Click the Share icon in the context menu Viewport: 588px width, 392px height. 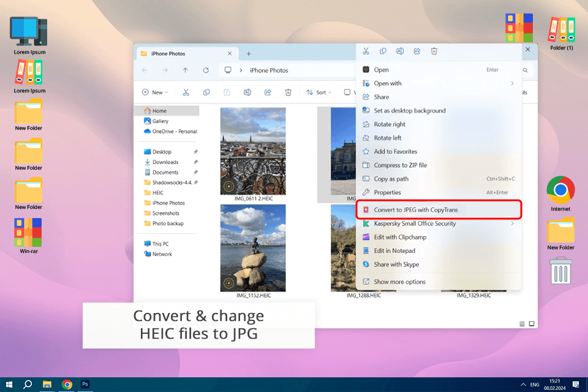pyautogui.click(x=417, y=51)
